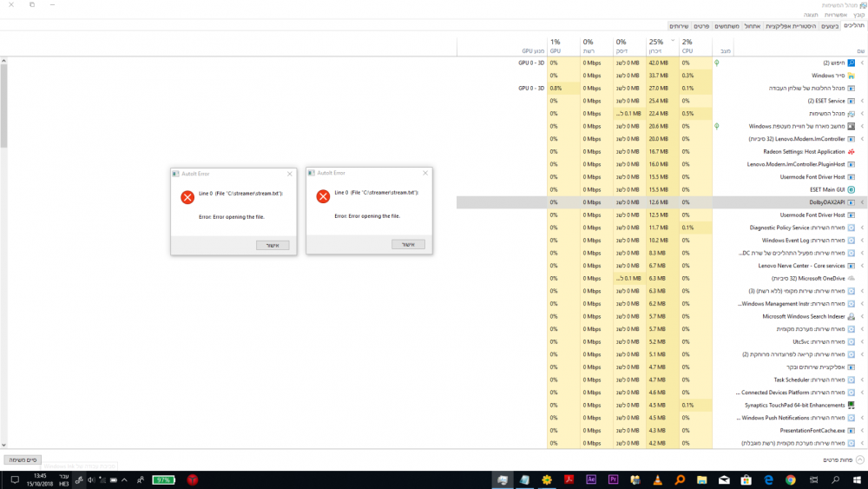The image size is (868, 489).
Task: Click the 42.0 MB memory value
Action: pos(658,63)
